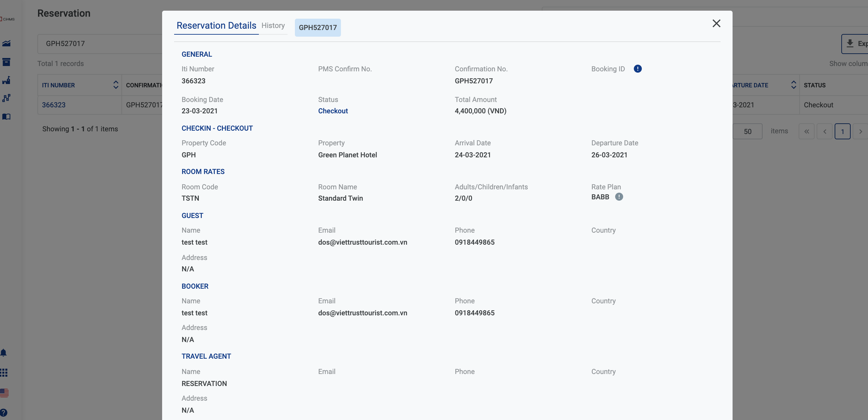Image resolution: width=868 pixels, height=420 pixels.
Task: Click the archive box sidebar icon
Action: 6,62
